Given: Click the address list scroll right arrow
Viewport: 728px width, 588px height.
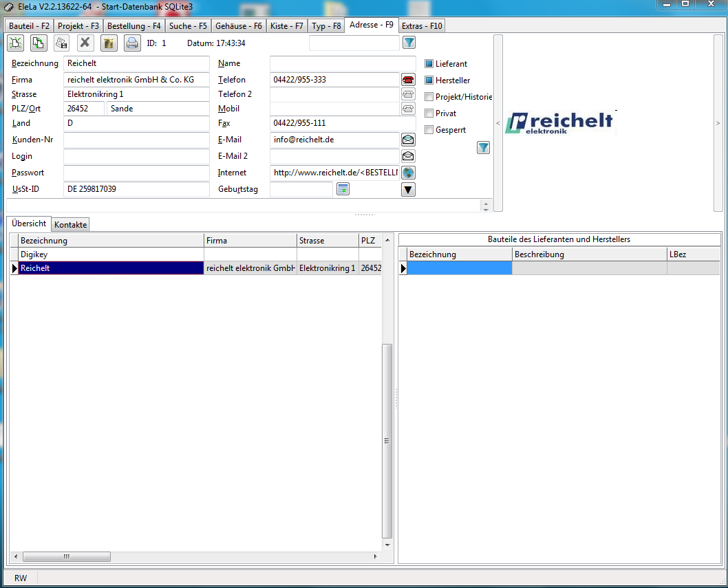Looking at the screenshot, I should 376,556.
